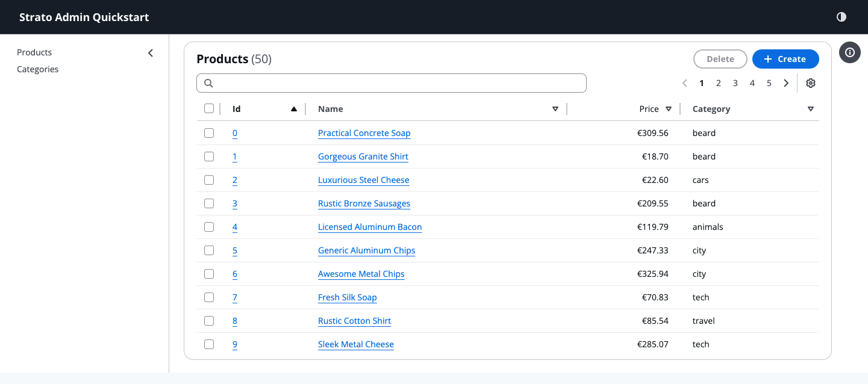Click the plus icon inside the Create button
Image resolution: width=868 pixels, height=384 pixels.
[x=767, y=59]
